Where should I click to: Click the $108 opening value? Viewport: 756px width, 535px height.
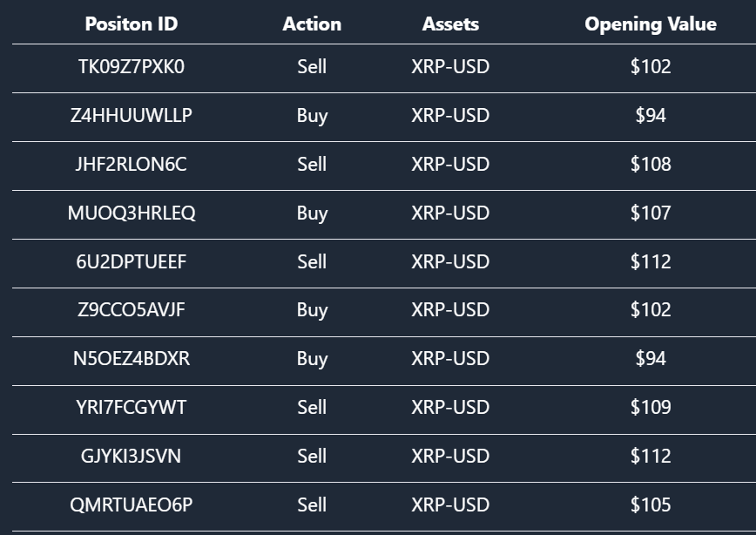[x=651, y=164]
